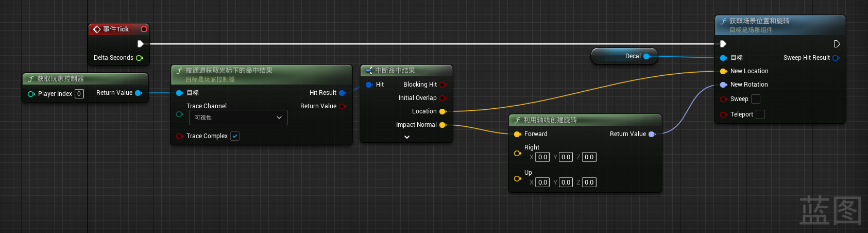The width and height of the screenshot is (868, 233).
Task: Click the Trace Channel input pin
Action: point(180,114)
